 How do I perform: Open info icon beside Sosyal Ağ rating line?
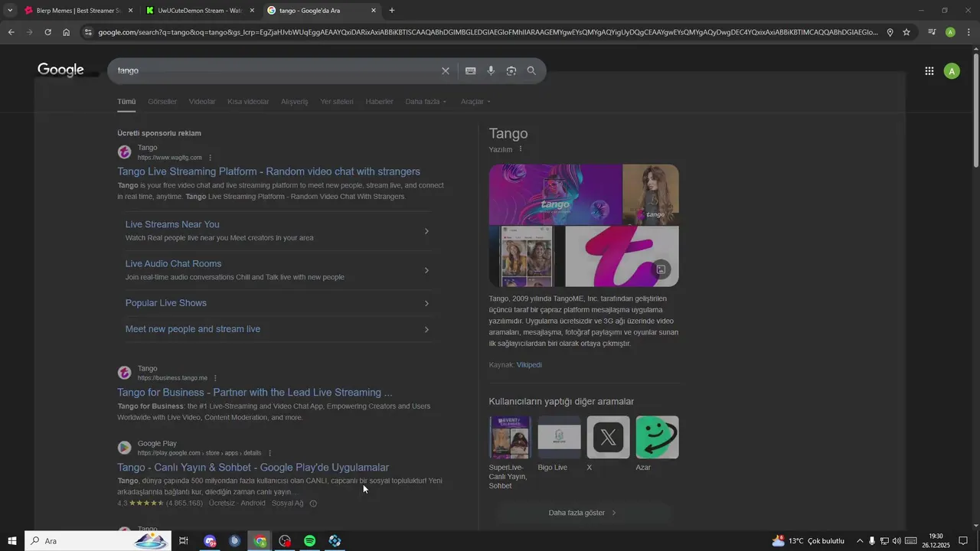pyautogui.click(x=312, y=504)
